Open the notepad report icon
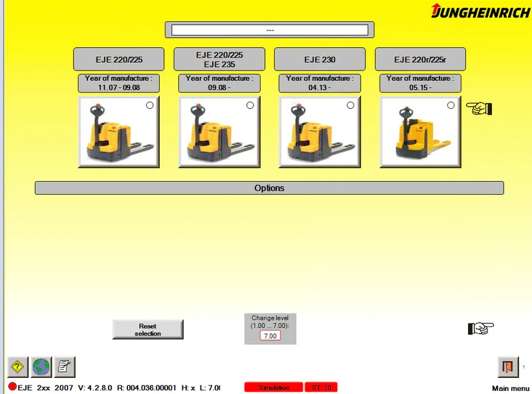Image resolution: width=532 pixels, height=394 pixels. click(x=63, y=366)
